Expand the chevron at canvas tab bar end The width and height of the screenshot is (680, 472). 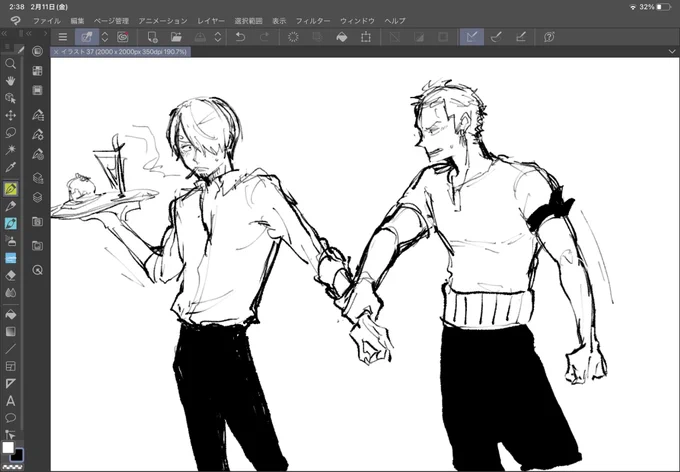[x=672, y=51]
